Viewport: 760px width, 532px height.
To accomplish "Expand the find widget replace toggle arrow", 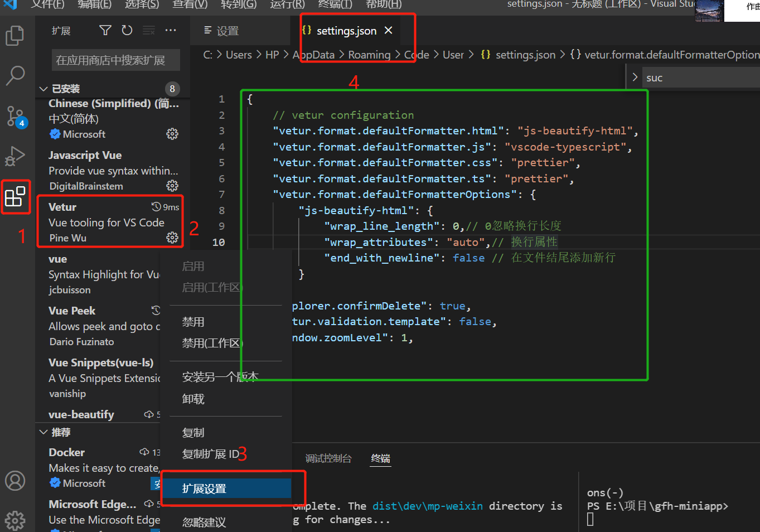I will click(635, 77).
